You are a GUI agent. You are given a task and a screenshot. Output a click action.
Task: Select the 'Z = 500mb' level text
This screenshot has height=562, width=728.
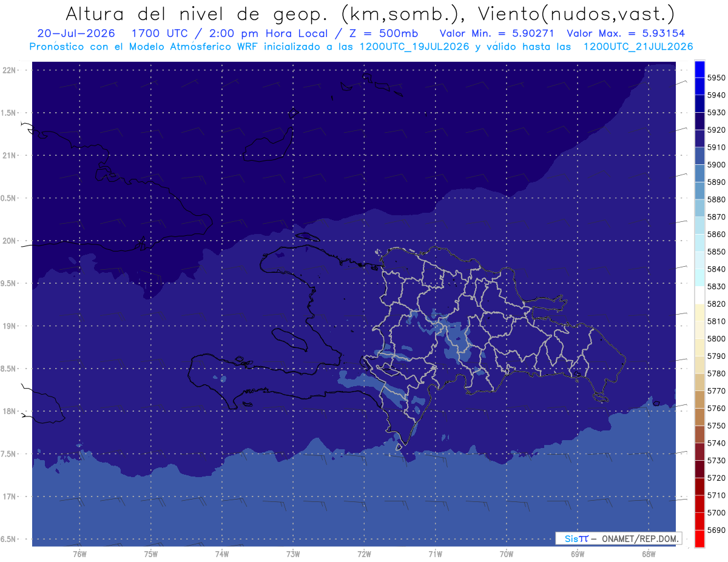[x=385, y=33]
